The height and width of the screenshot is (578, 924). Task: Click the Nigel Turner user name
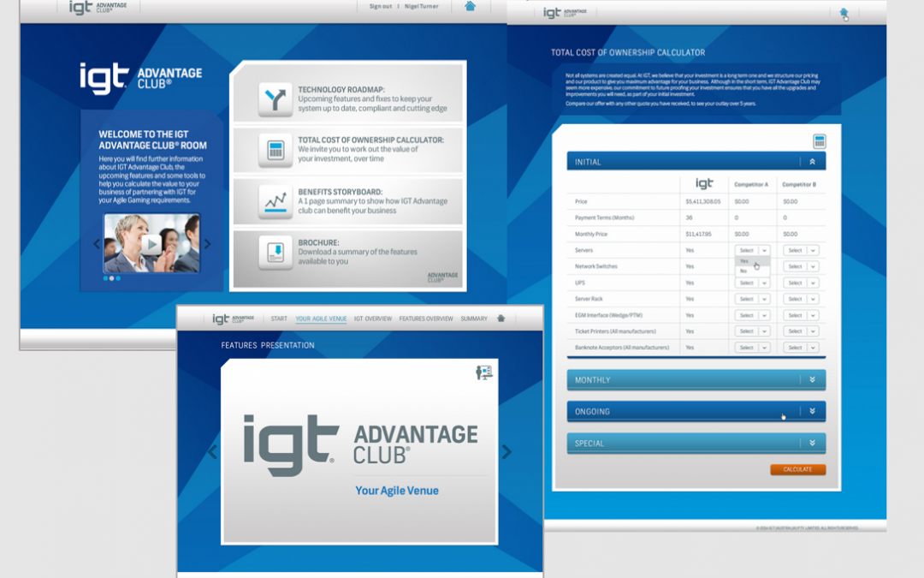click(421, 7)
